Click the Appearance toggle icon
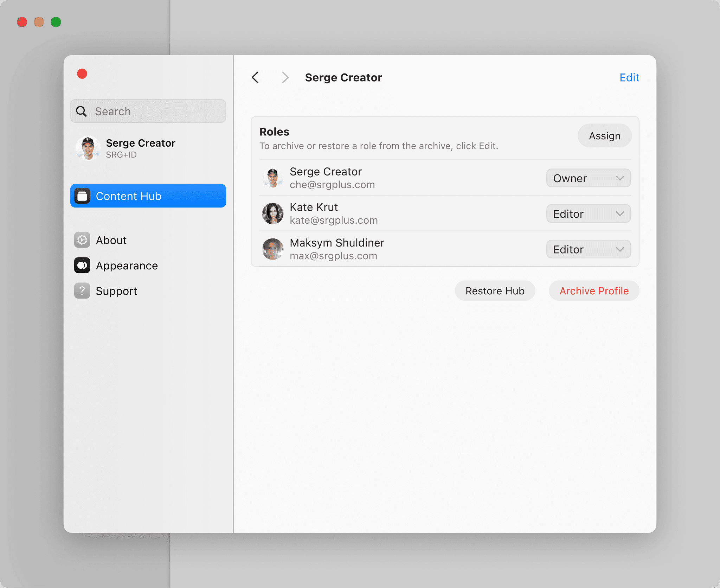The image size is (720, 588). pos(82,266)
